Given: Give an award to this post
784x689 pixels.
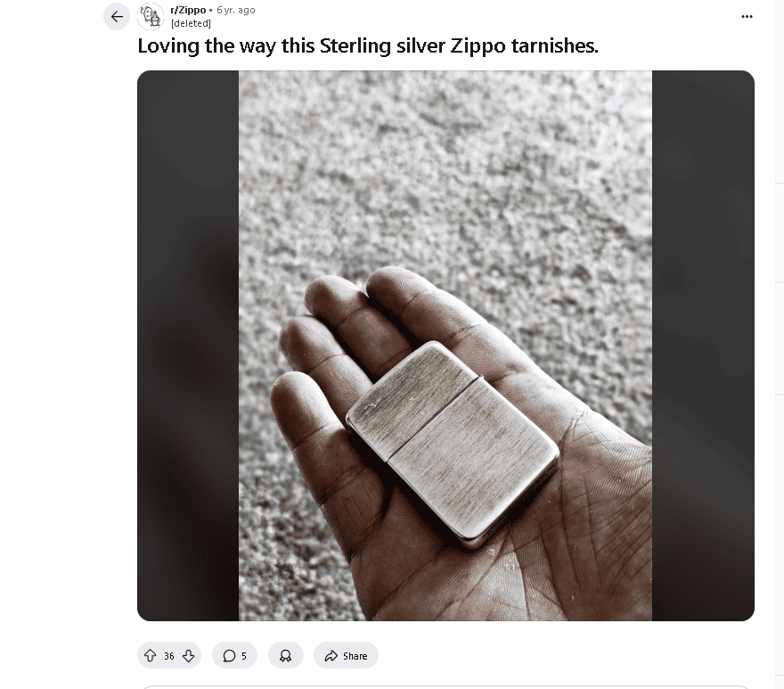Looking at the screenshot, I should click(x=285, y=655).
